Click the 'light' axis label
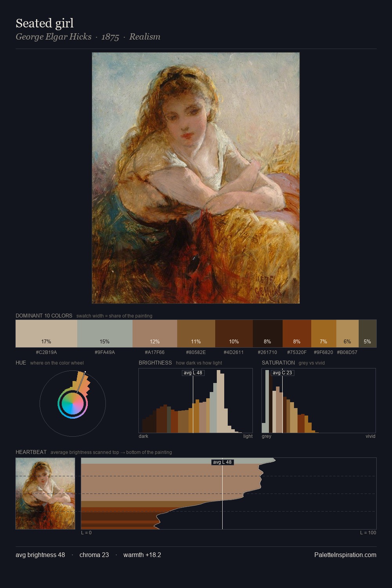The width and height of the screenshot is (392, 588). pos(248,436)
